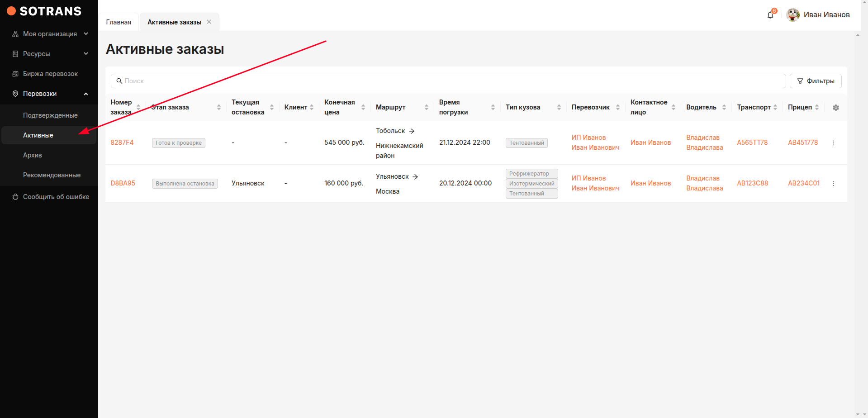Sort table by Конечная цена column
The height and width of the screenshot is (418, 868).
point(363,107)
